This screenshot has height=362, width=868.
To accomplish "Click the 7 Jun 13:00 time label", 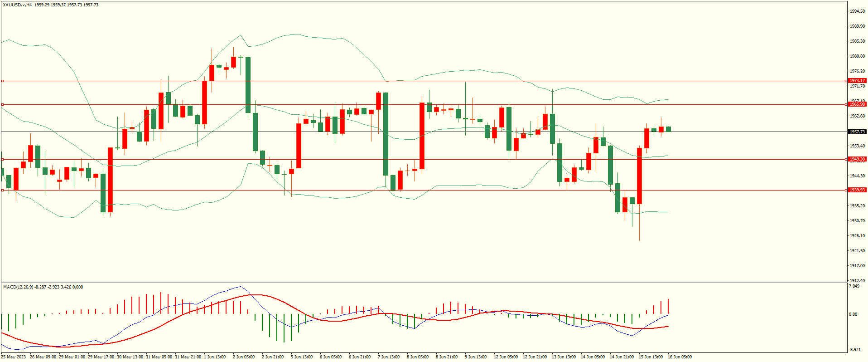I will (389, 357).
